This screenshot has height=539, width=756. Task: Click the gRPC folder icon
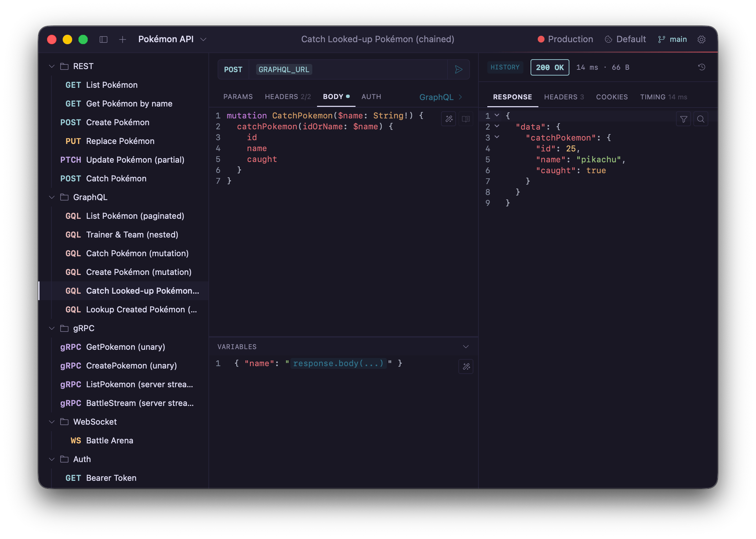coord(64,328)
